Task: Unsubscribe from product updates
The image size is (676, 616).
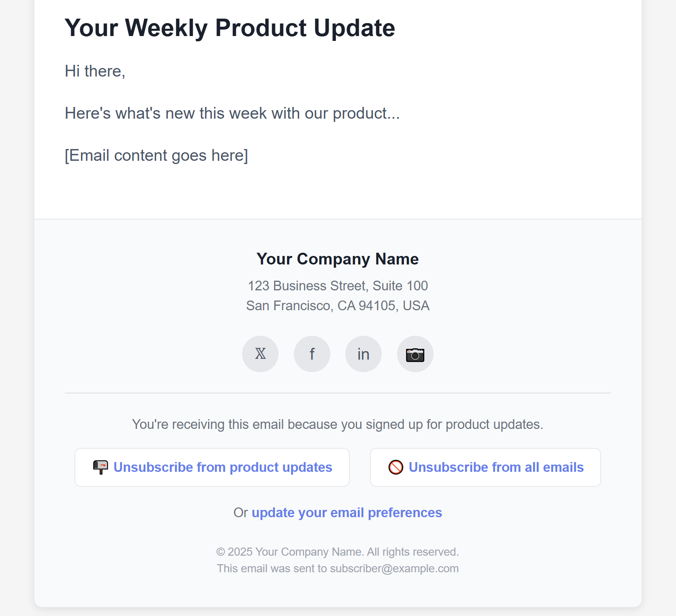Action: (223, 467)
